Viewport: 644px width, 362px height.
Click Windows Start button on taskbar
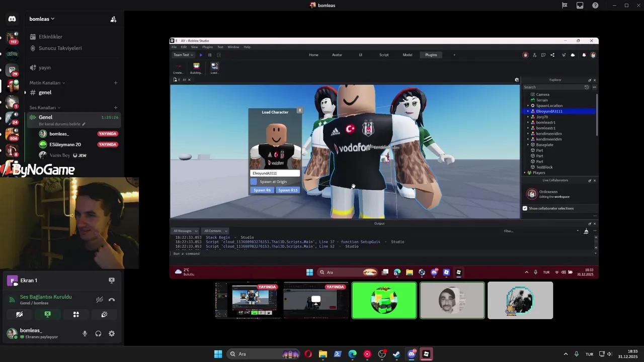click(x=218, y=354)
